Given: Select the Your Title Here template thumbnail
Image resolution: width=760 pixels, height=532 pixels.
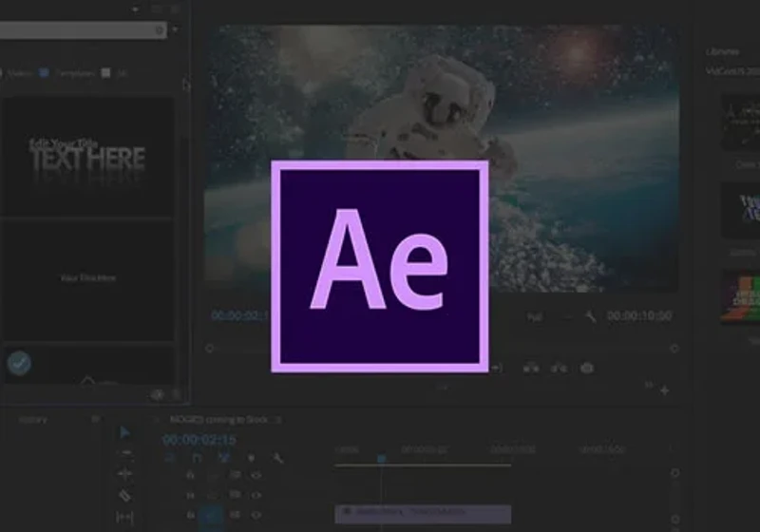Looking at the screenshot, I should 87,280.
